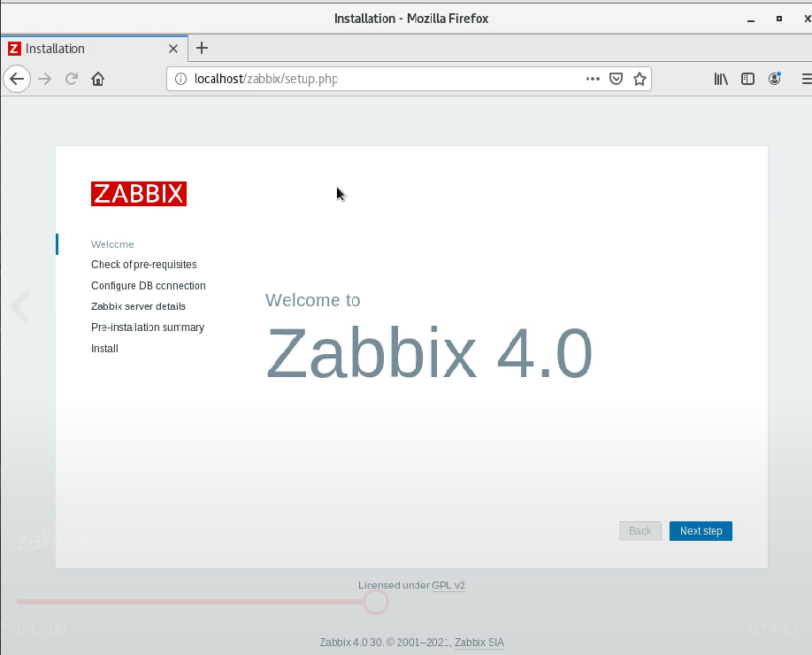Select Pre-installation summary step

(x=148, y=327)
